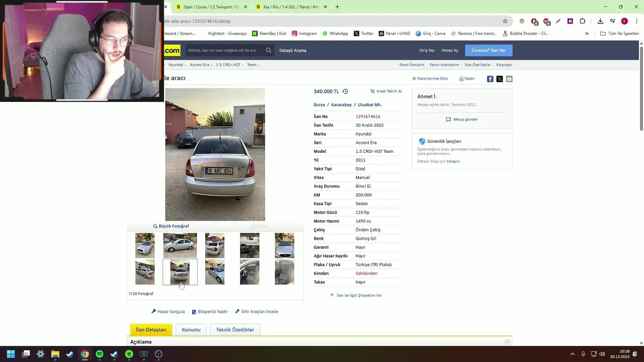
Task: Share the listing on X
Action: click(x=500, y=79)
